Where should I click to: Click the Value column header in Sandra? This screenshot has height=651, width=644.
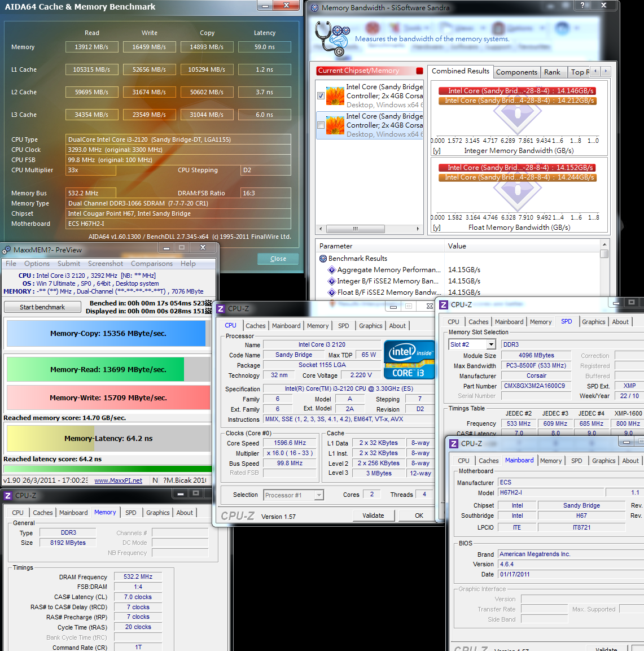pos(522,246)
